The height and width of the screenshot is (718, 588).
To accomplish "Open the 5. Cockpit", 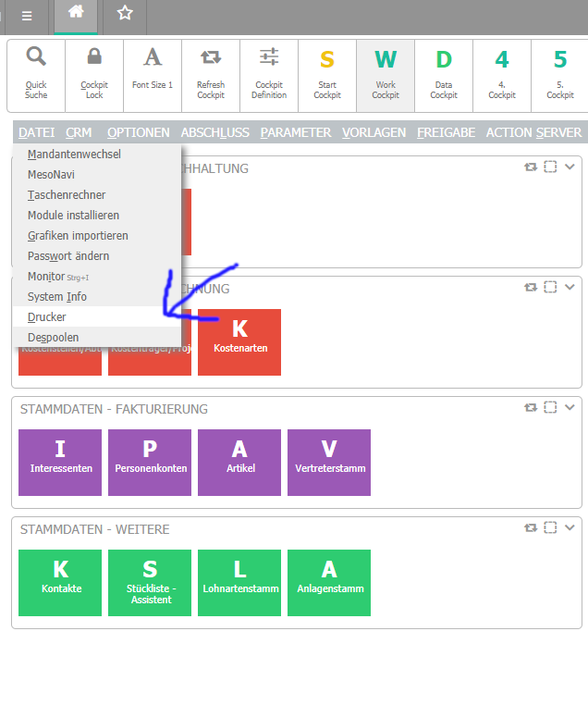I will coord(560,69).
